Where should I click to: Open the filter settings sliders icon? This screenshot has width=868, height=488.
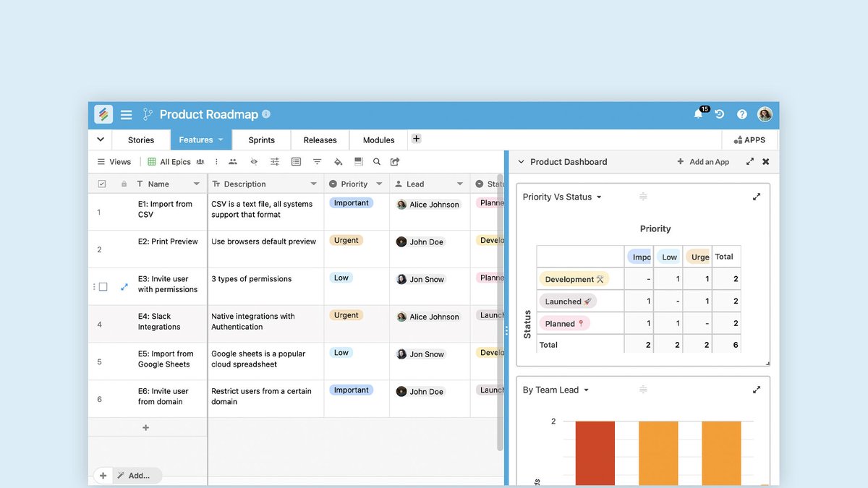coord(275,161)
